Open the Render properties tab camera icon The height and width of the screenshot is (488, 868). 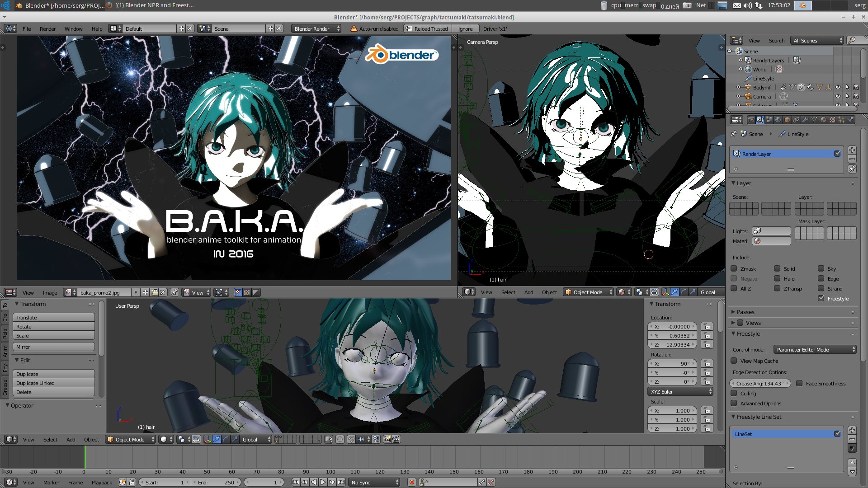(x=751, y=120)
